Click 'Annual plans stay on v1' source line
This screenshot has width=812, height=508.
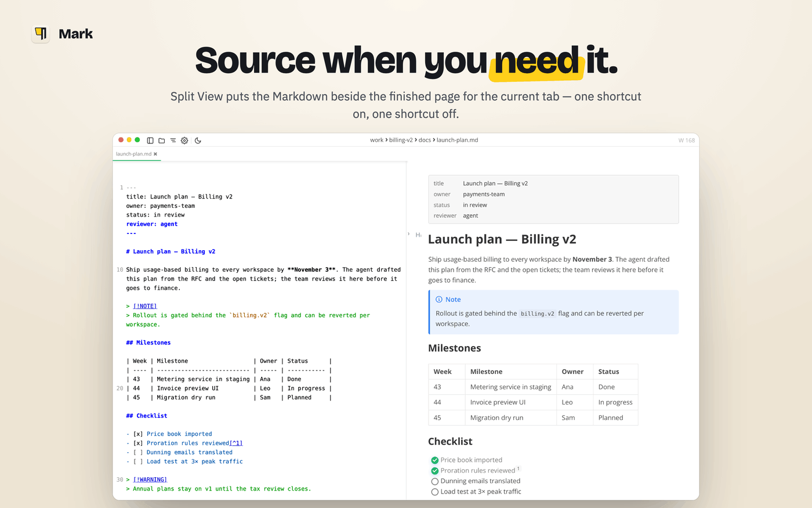pos(219,489)
